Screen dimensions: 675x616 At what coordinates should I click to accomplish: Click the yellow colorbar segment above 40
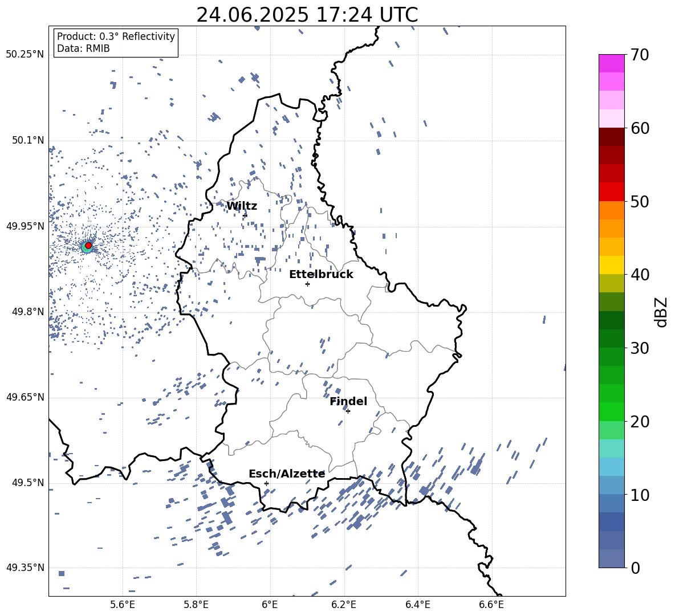click(611, 265)
